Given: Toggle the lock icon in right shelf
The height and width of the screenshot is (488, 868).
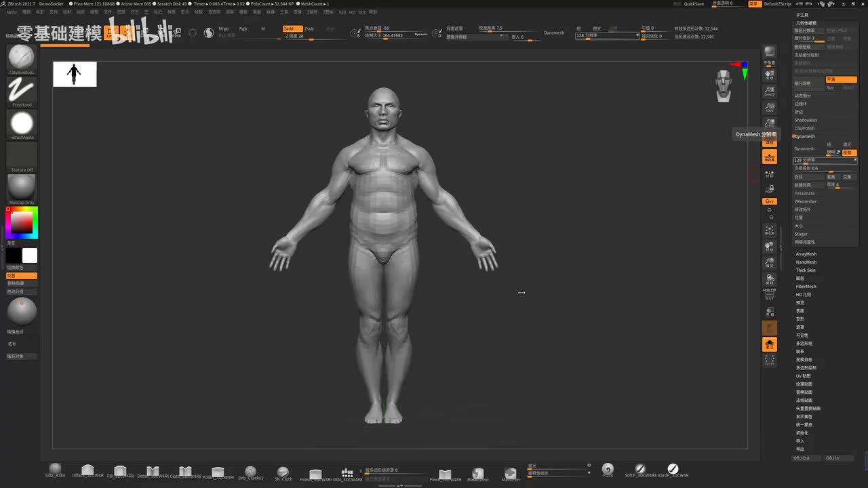Looking at the screenshot, I should (x=770, y=189).
